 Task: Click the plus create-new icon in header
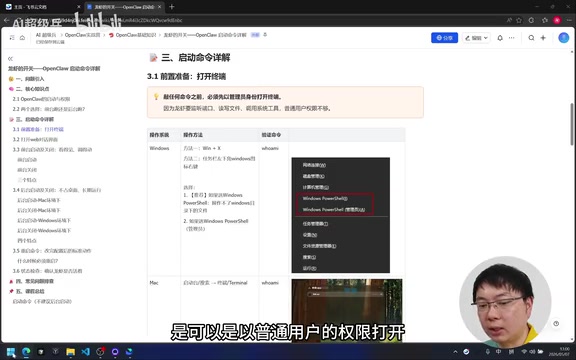pyautogui.click(x=543, y=38)
